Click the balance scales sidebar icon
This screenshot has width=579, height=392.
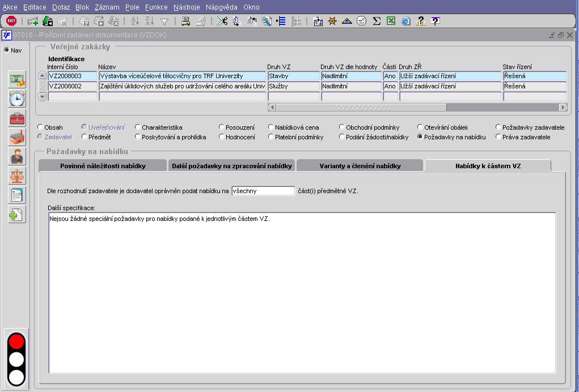(17, 176)
